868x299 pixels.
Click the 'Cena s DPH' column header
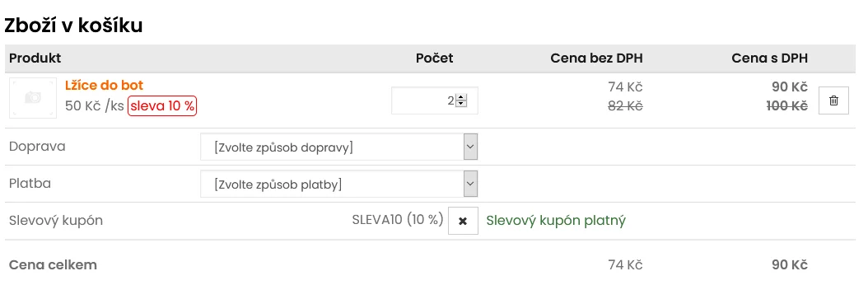pos(769,58)
